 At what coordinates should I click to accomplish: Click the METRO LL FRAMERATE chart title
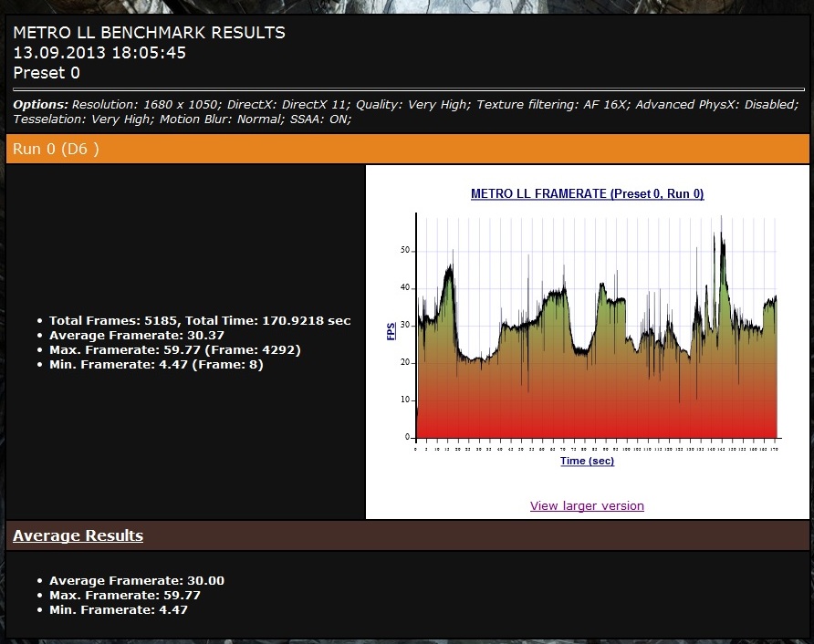pos(587,193)
